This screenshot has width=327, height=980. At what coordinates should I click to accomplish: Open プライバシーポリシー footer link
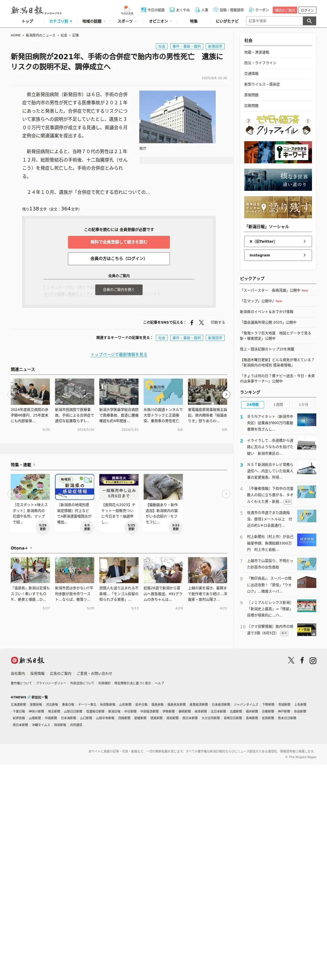(51, 683)
